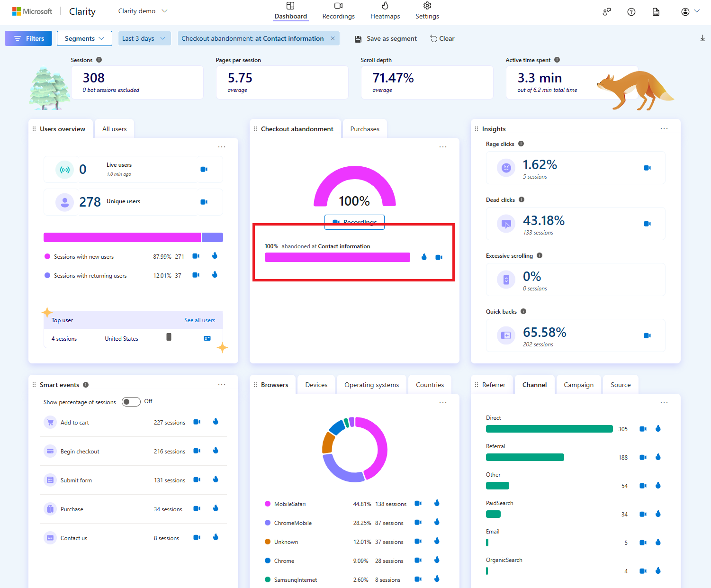Remove the Checkout abandonment filter chip
The width and height of the screenshot is (711, 588).
[x=333, y=38]
